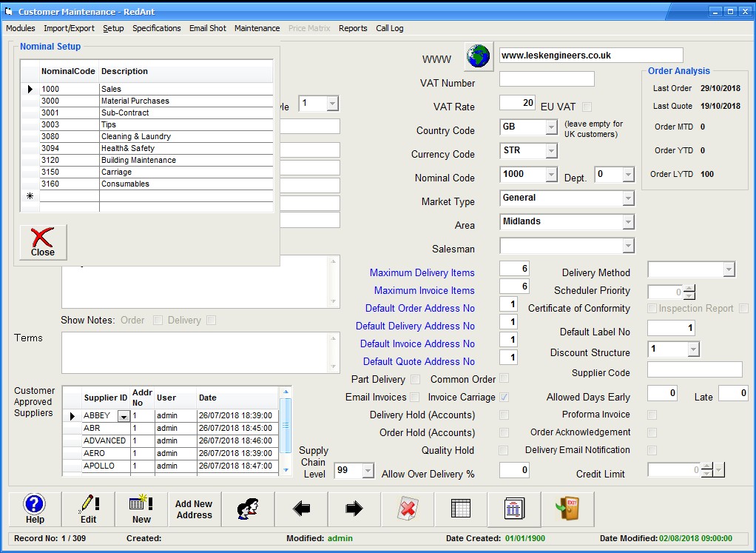The height and width of the screenshot is (553, 756).
Task: Go to previous record with left arrow
Action: tap(301, 509)
